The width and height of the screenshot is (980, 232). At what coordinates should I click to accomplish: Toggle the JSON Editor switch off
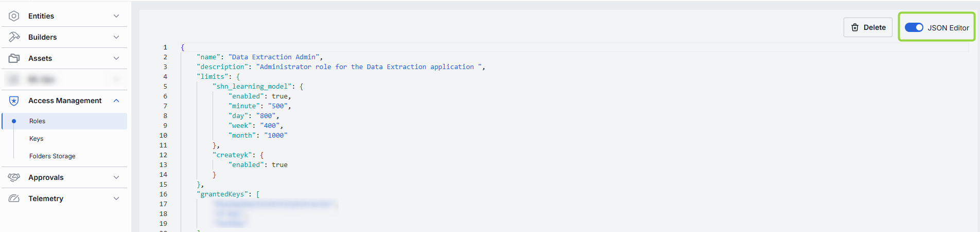point(914,27)
